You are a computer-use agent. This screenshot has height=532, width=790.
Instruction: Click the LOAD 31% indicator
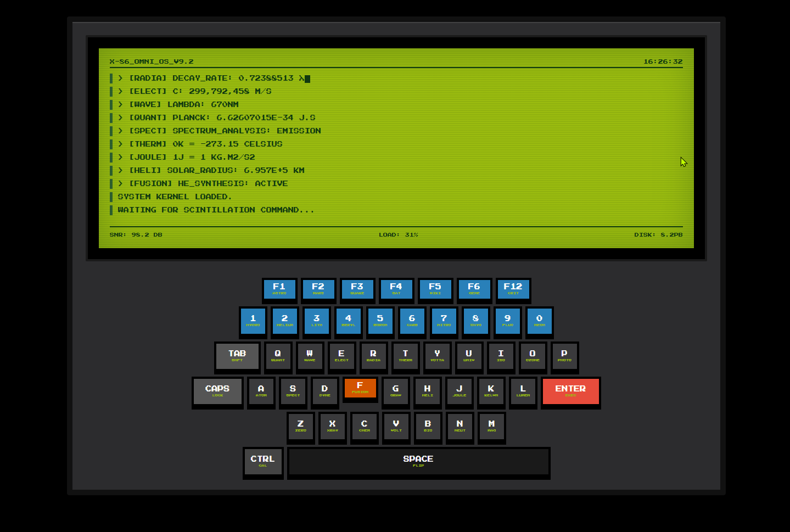click(397, 234)
